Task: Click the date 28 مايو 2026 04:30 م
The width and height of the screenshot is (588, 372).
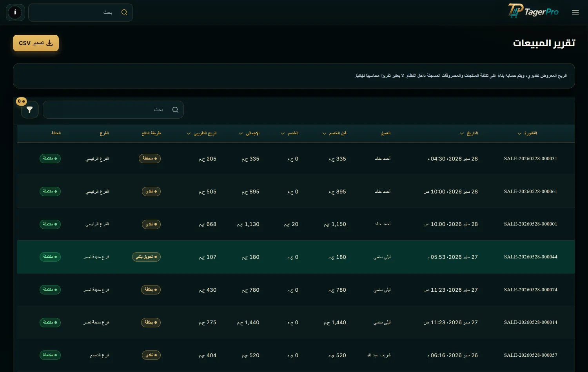Action: tap(452, 159)
